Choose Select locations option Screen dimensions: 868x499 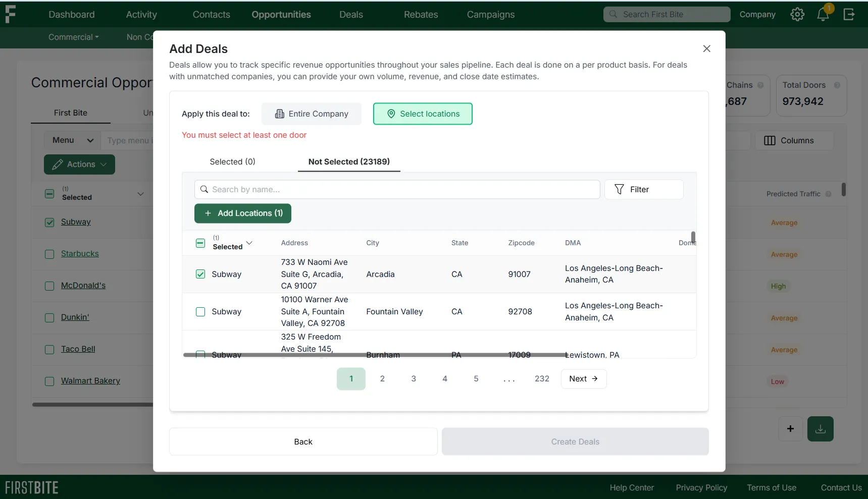pyautogui.click(x=423, y=114)
